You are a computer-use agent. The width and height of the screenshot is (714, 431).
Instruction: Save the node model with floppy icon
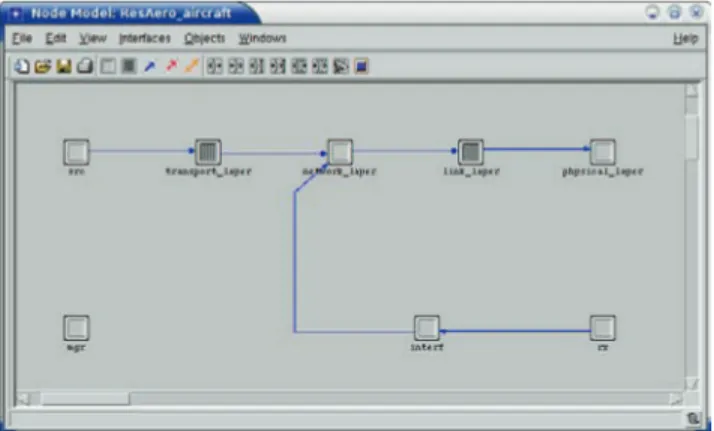pos(64,66)
